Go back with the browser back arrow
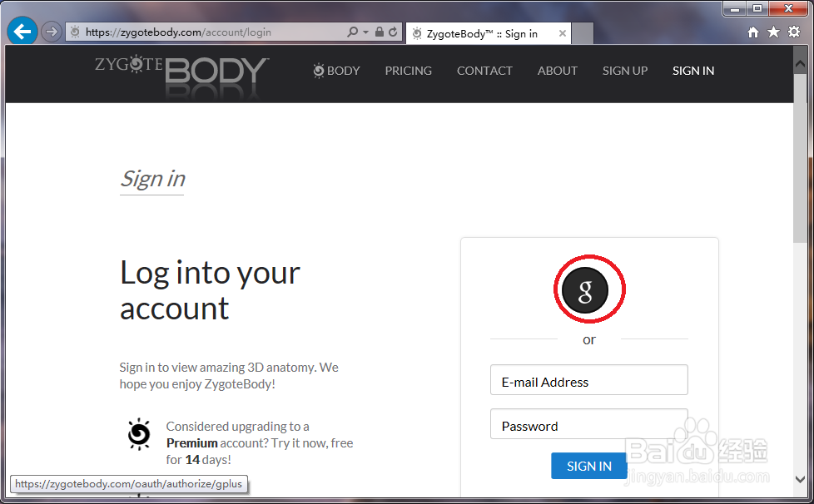The width and height of the screenshot is (814, 504). click(x=22, y=32)
